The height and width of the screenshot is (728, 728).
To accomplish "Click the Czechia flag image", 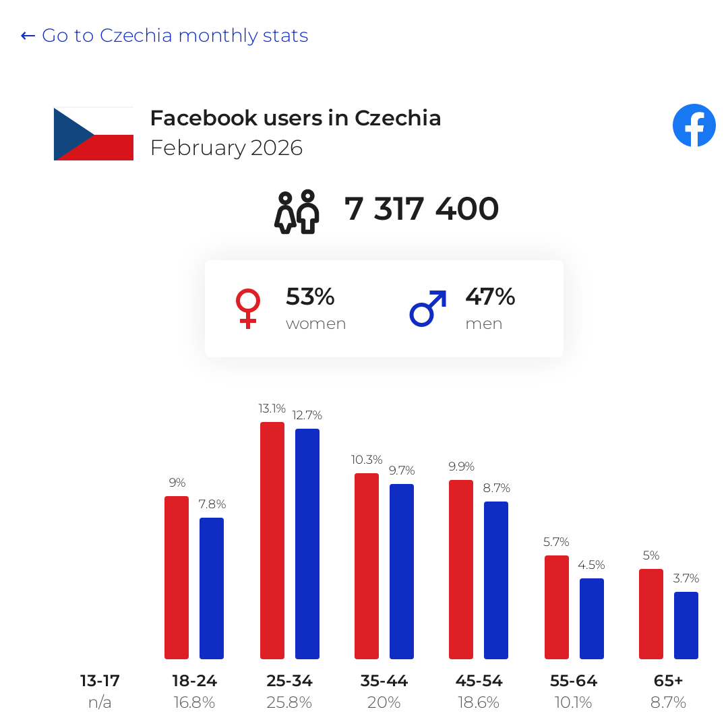I will pyautogui.click(x=94, y=133).
